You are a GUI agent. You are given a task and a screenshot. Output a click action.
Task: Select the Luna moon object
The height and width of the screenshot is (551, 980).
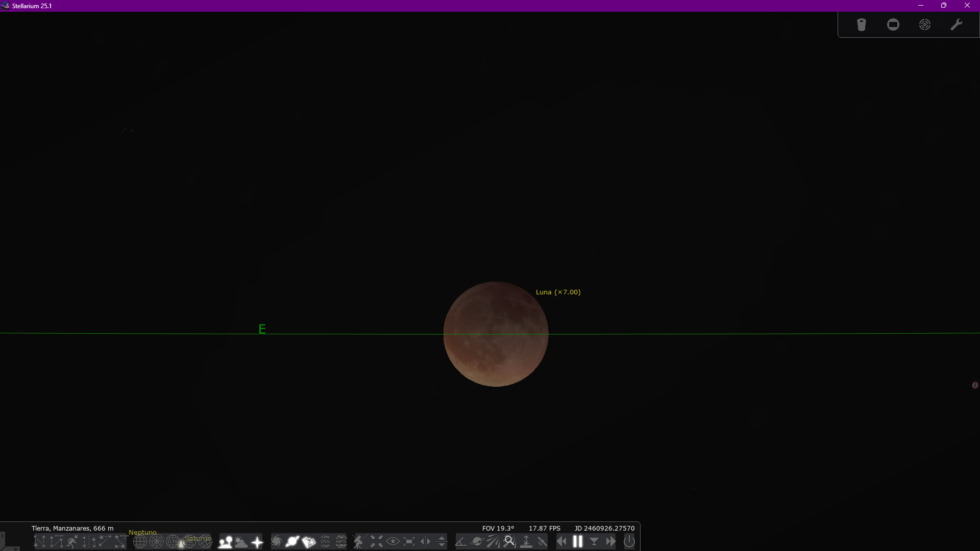click(496, 334)
